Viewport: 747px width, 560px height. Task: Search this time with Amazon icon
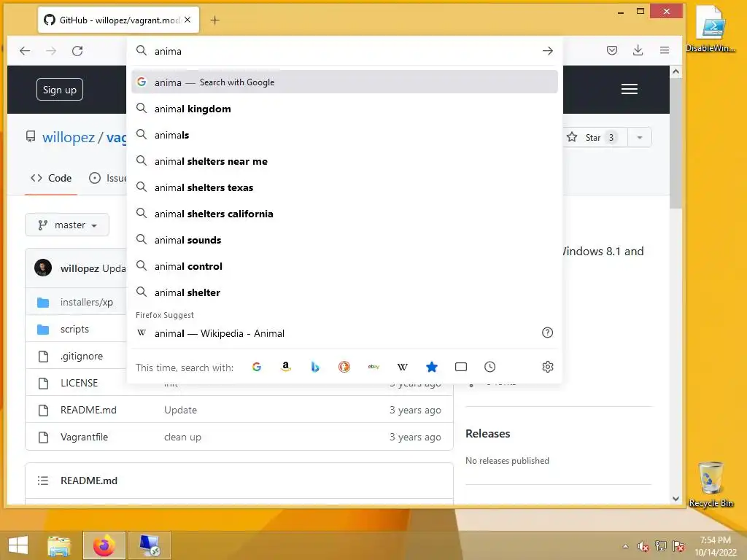click(x=285, y=367)
